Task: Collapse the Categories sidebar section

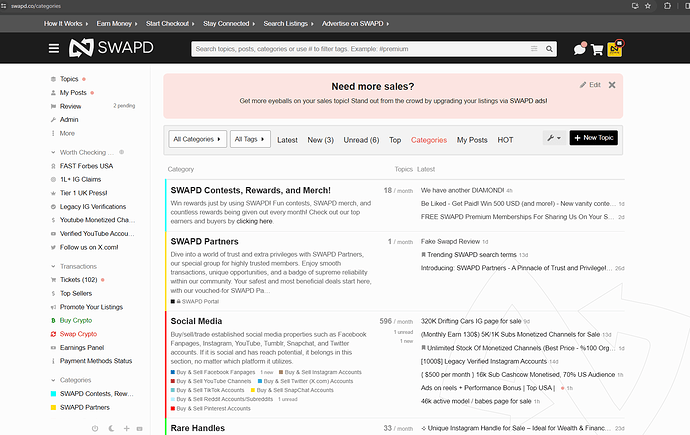Action: pyautogui.click(x=53, y=380)
